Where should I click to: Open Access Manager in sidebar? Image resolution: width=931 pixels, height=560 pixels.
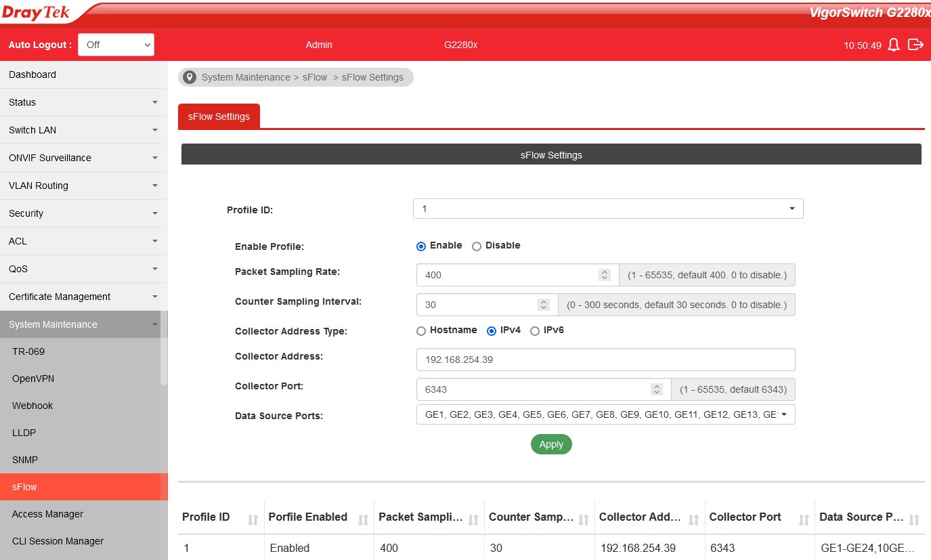point(47,514)
